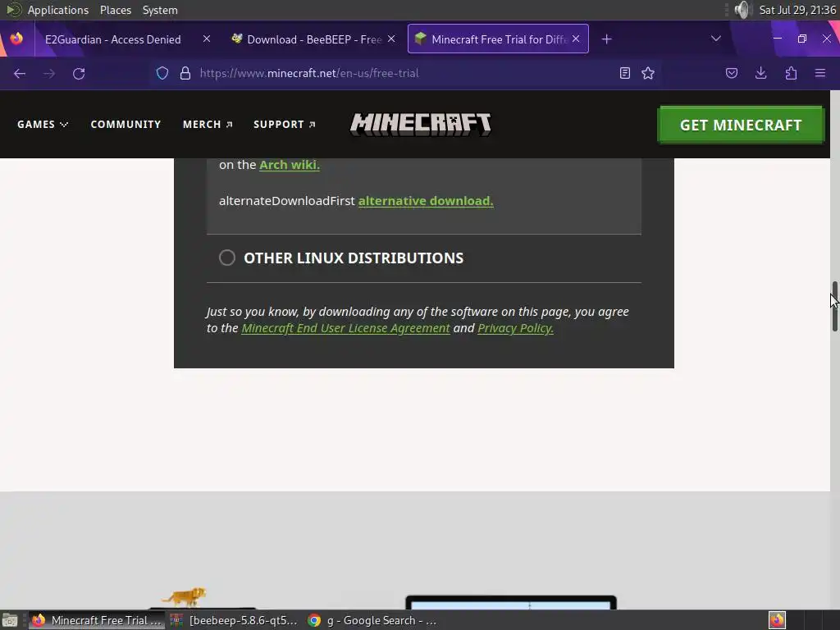This screenshot has width=840, height=630.
Task: Click the desktop menu logo beside Applications
Action: pyautogui.click(x=13, y=10)
